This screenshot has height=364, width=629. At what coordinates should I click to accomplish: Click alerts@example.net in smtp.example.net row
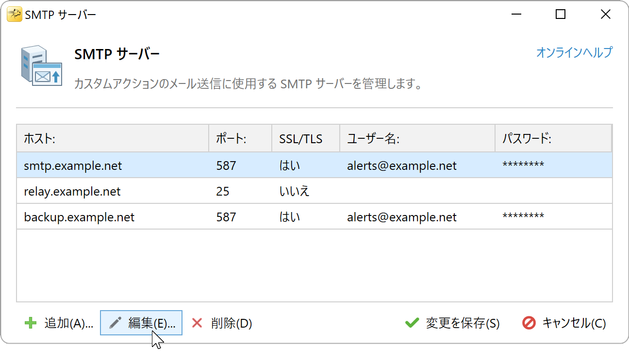coord(402,166)
